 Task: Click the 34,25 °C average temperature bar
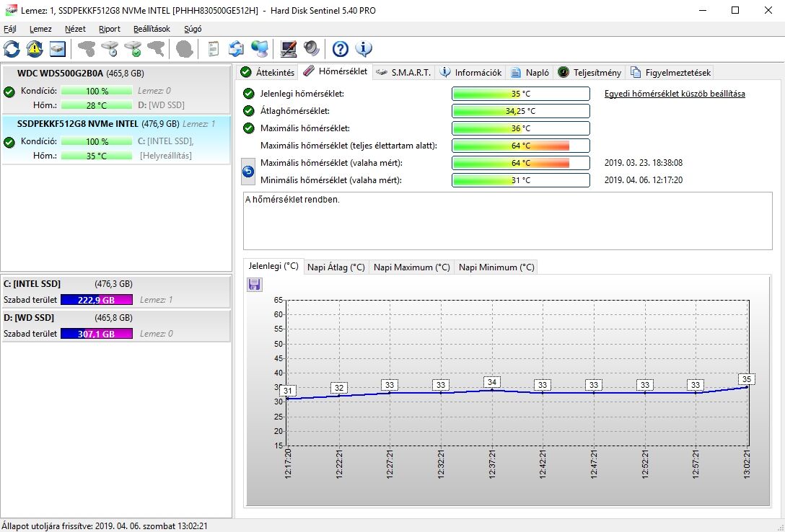point(521,111)
